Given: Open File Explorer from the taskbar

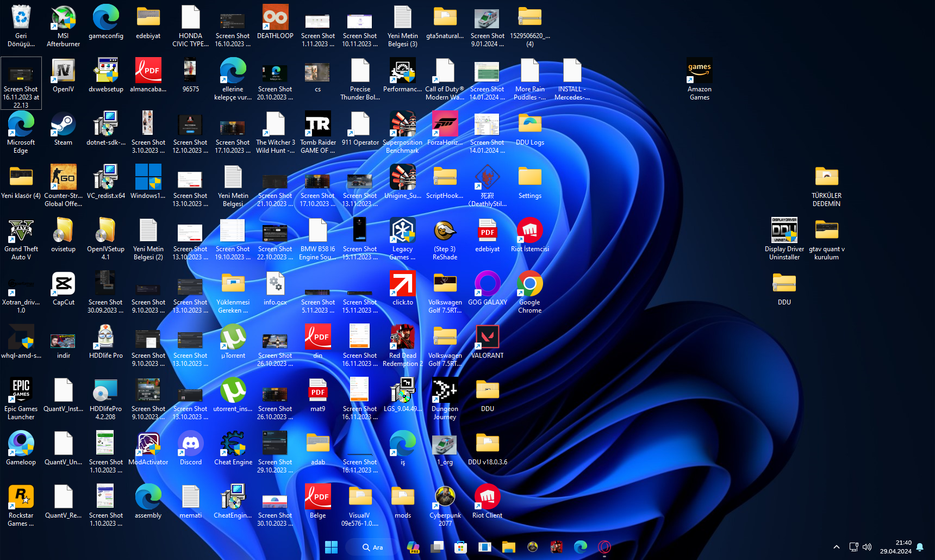Looking at the screenshot, I should click(x=508, y=547).
